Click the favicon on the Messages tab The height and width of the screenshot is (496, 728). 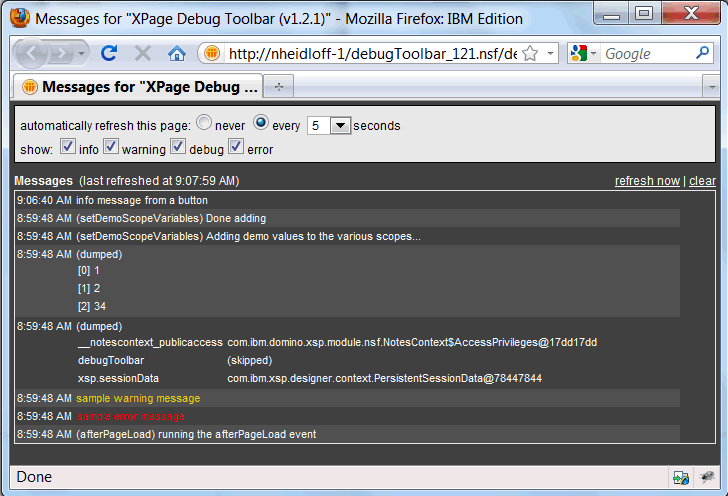29,86
